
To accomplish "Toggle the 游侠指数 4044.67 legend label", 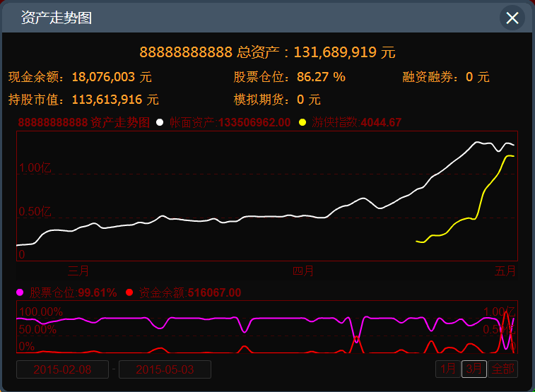I will coord(356,123).
